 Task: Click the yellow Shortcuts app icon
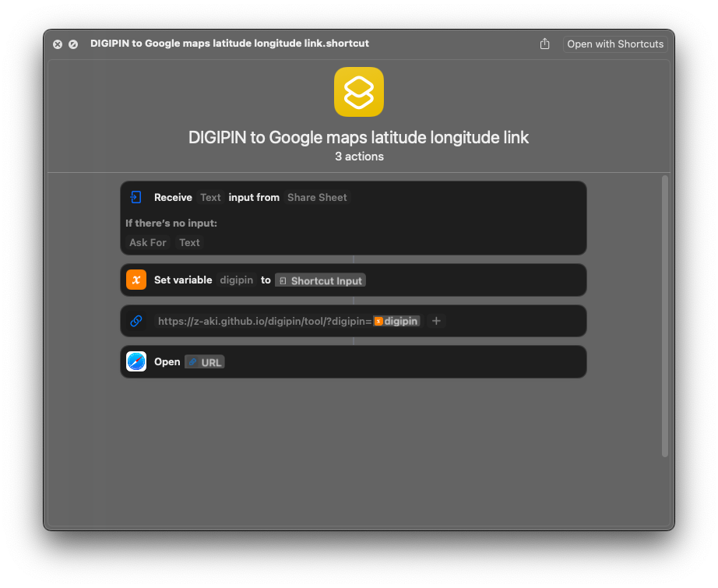tap(359, 92)
